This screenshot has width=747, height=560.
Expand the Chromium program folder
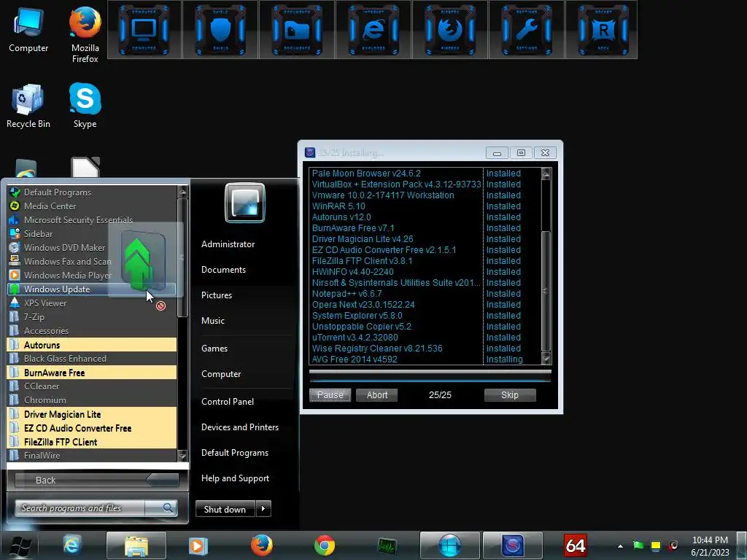91,400
